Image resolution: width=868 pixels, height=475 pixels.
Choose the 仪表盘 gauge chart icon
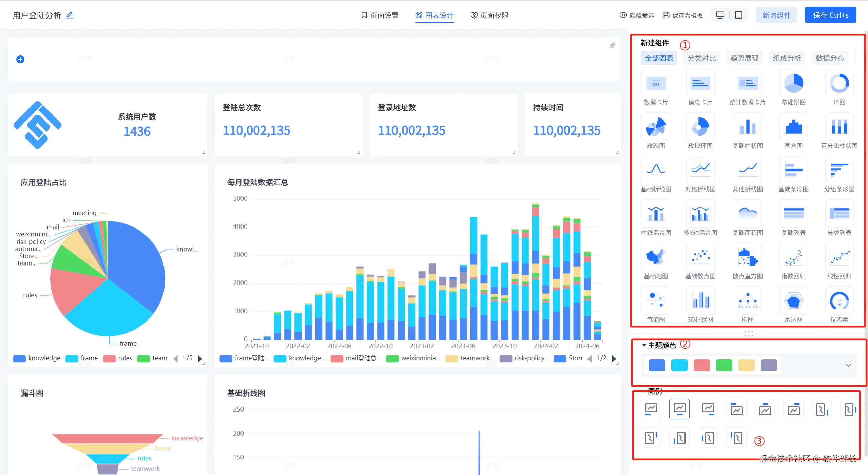(x=839, y=301)
